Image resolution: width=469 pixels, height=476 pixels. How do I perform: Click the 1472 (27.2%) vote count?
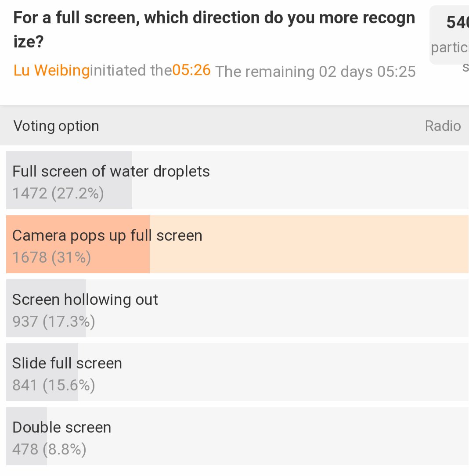tap(58, 193)
